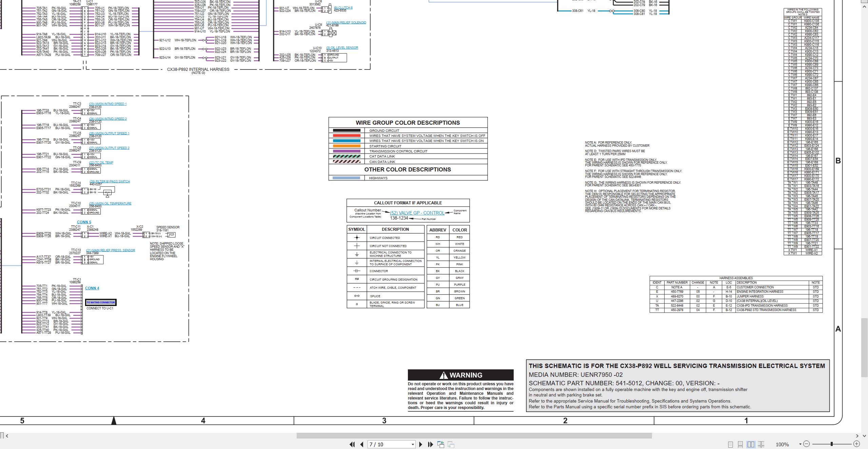Screen dimensions: 868x449
Task: Jump to the last page
Action: (x=430, y=444)
